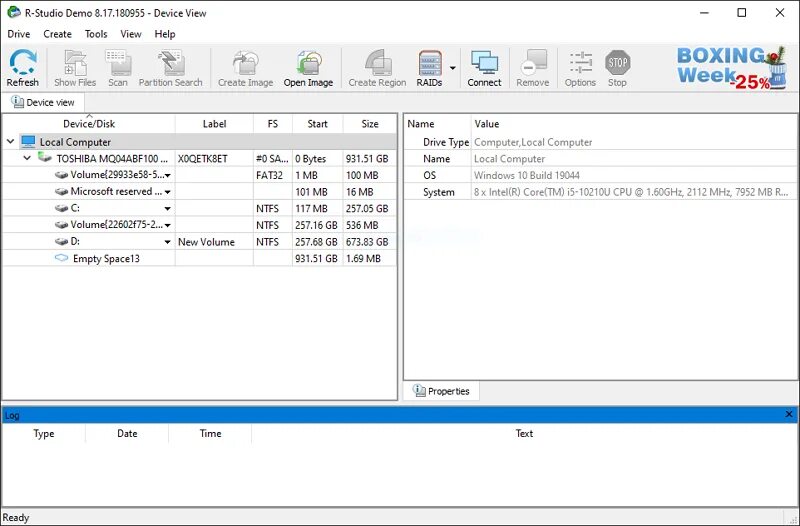This screenshot has height=526, width=800.
Task: Open dropdown arrow for D: drive
Action: coord(167,242)
